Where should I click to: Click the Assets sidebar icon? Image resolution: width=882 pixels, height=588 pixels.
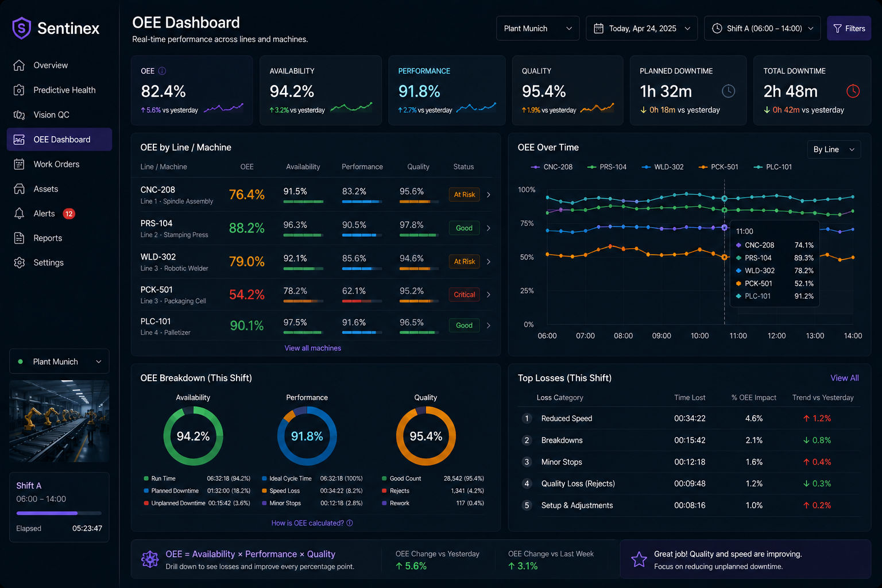[x=19, y=189]
